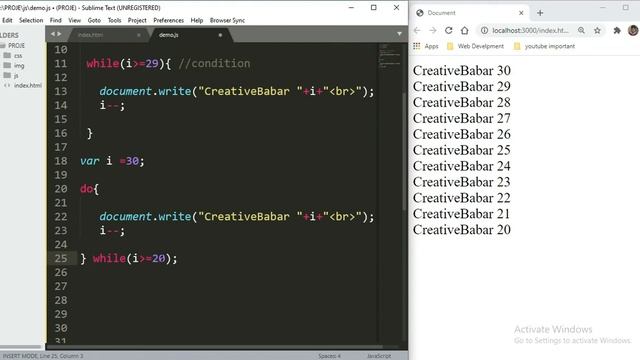Image resolution: width=640 pixels, height=360 pixels.
Task: Click 'var i =30;' on line 18
Action: [112, 161]
